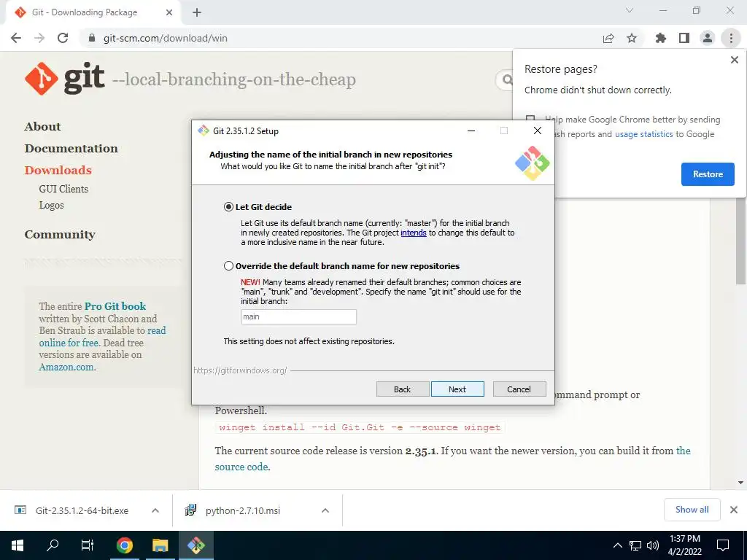Choose "Override the default branch name" radio option
The height and width of the screenshot is (560, 747).
[x=228, y=265]
